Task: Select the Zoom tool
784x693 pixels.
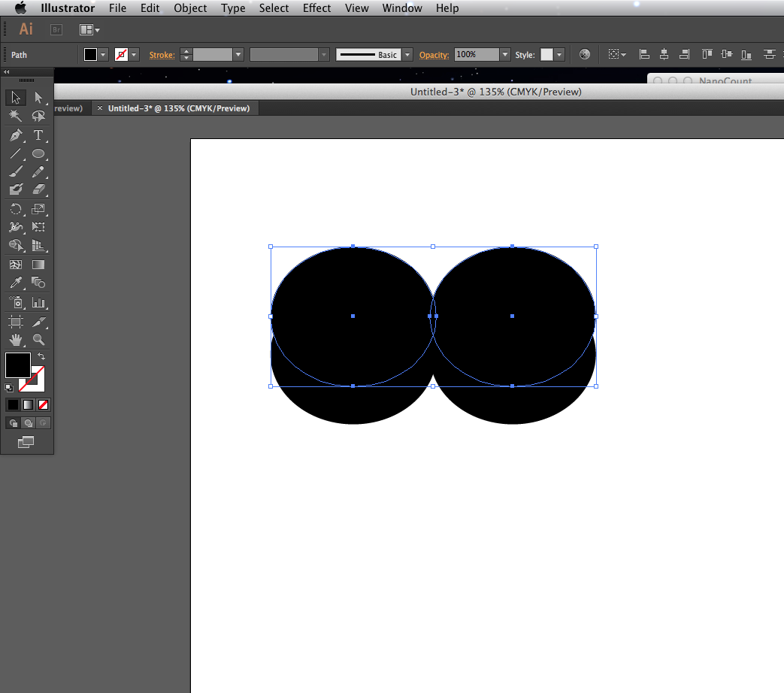Action: 38,339
